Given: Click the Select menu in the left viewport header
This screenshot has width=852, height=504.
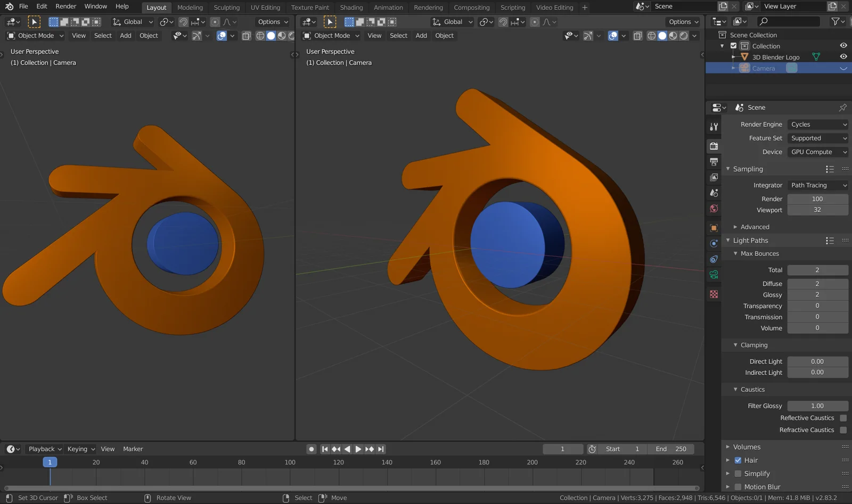Looking at the screenshot, I should pos(103,36).
